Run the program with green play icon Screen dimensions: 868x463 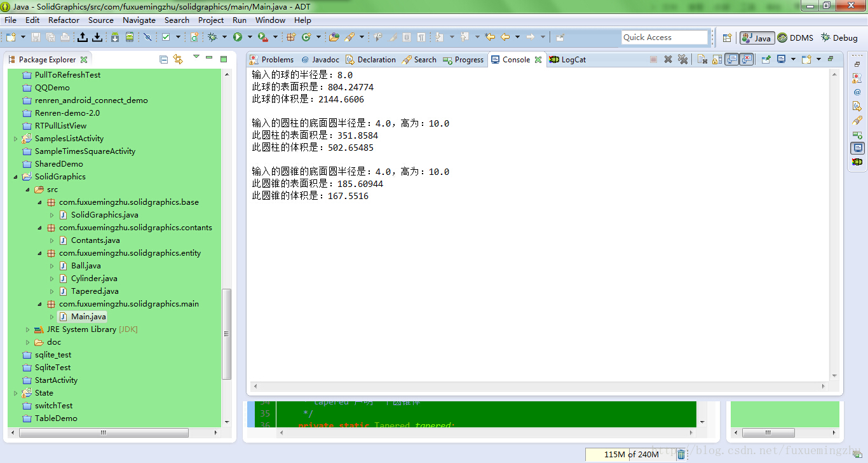(238, 37)
